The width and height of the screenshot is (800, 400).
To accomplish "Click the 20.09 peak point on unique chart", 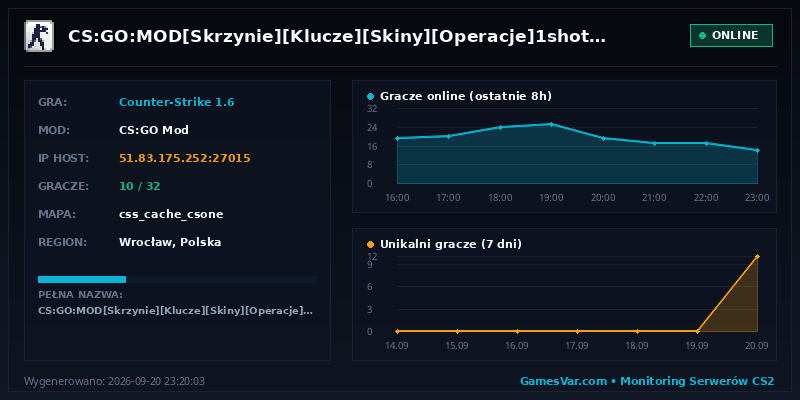I will point(758,257).
